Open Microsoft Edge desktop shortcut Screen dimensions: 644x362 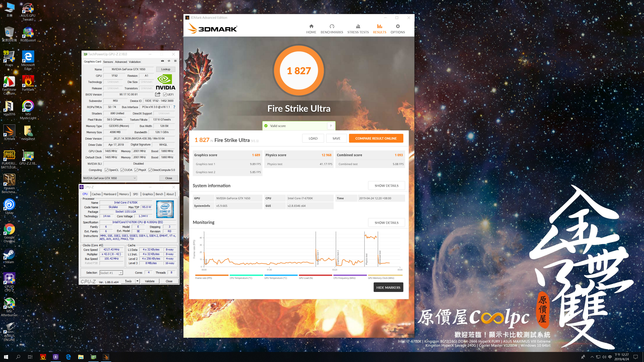pyautogui.click(x=28, y=61)
